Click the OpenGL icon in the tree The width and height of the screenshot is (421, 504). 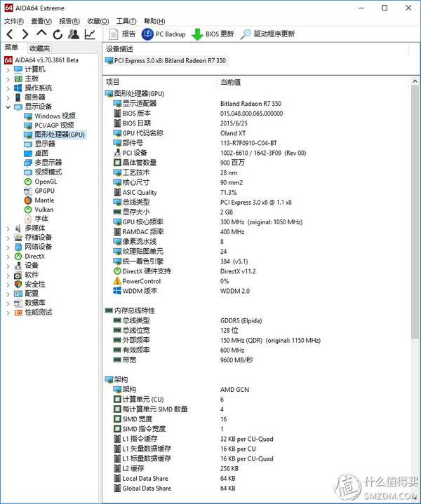click(x=28, y=182)
